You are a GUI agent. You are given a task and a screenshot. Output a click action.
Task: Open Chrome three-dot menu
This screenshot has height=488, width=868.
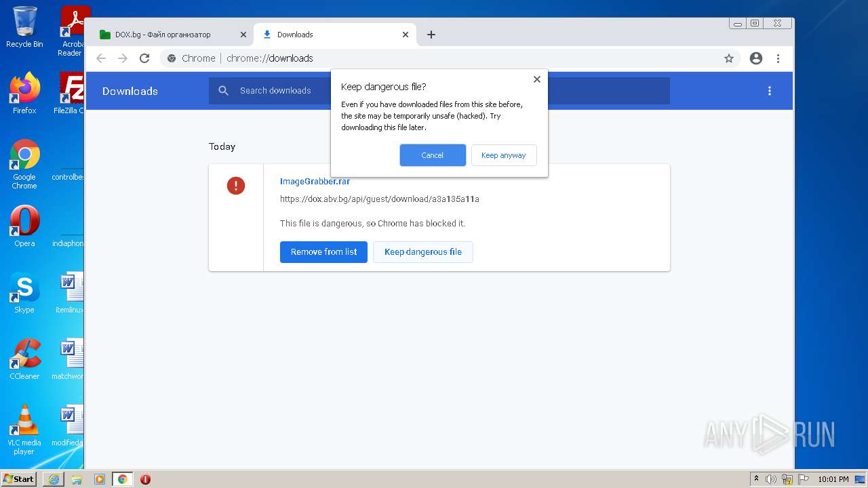click(x=778, y=58)
